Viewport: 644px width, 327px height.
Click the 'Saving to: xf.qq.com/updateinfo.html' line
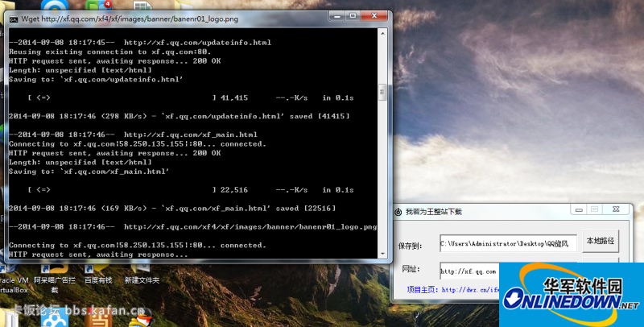[x=96, y=79]
